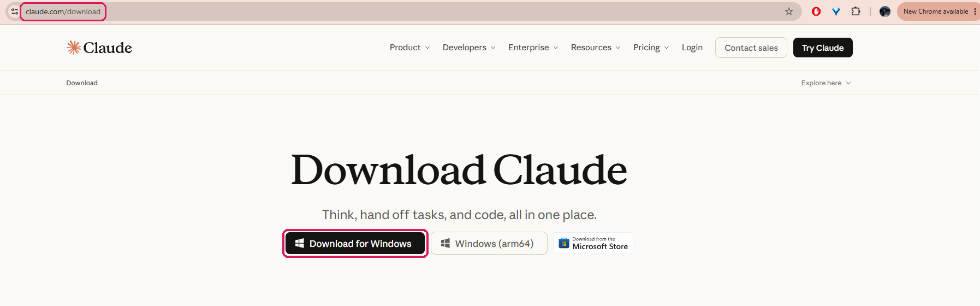Click the address bar URL claude.com/download
980x306 pixels.
[x=63, y=11]
